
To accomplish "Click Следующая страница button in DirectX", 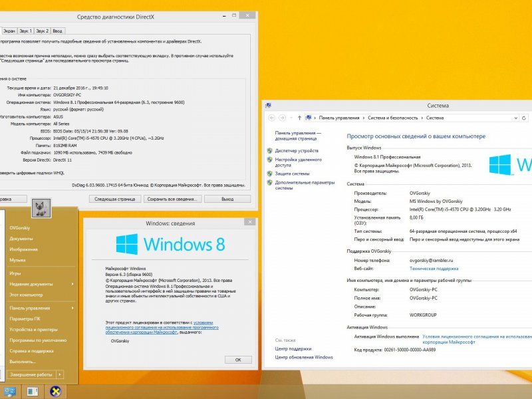I will click(x=114, y=199).
